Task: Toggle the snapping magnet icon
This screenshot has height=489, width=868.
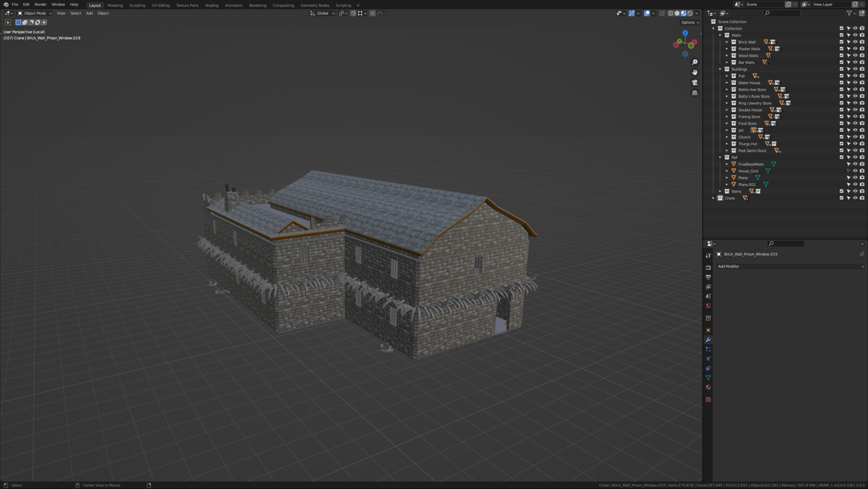Action: pos(353,14)
